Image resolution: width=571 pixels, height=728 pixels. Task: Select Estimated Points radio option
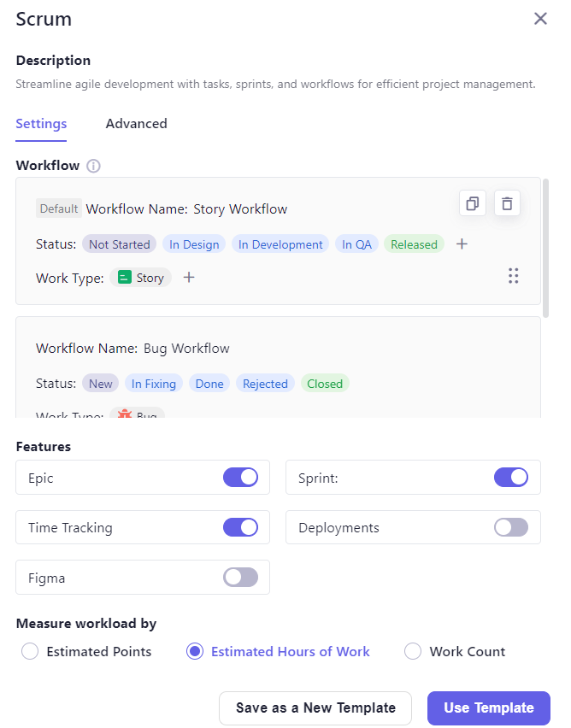[30, 652]
